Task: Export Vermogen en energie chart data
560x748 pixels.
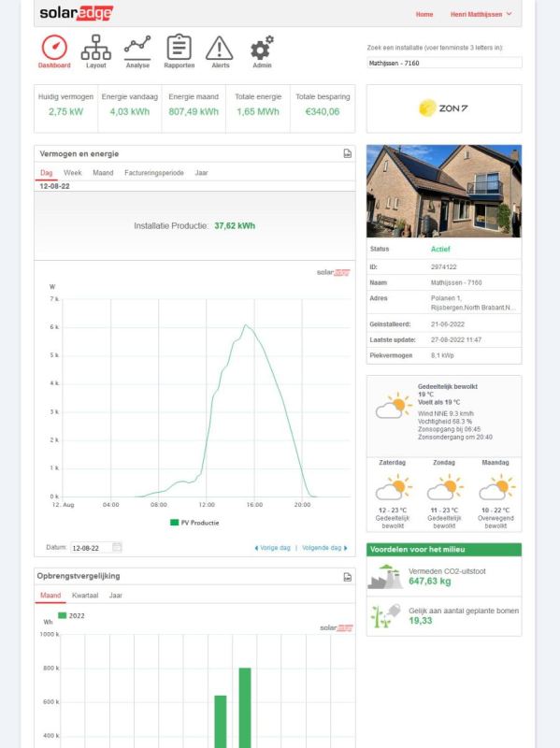Action: pos(347,153)
